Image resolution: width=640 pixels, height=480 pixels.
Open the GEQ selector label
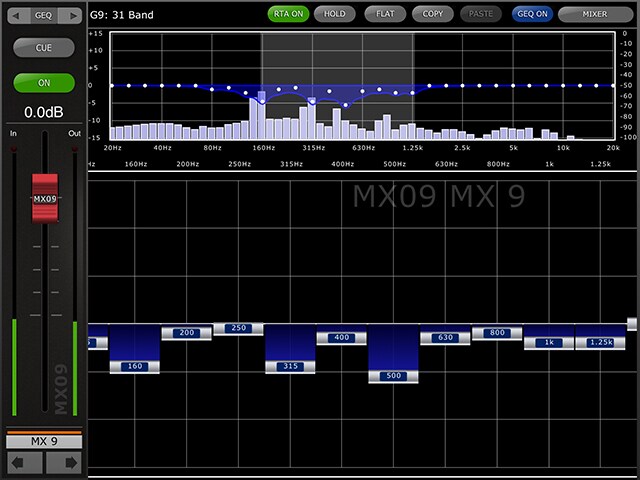pos(44,16)
